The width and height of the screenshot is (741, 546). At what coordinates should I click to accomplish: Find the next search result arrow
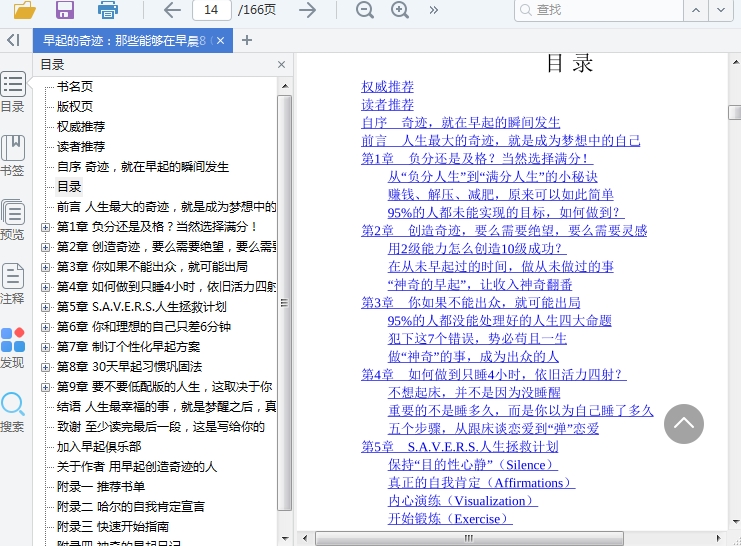tap(721, 10)
